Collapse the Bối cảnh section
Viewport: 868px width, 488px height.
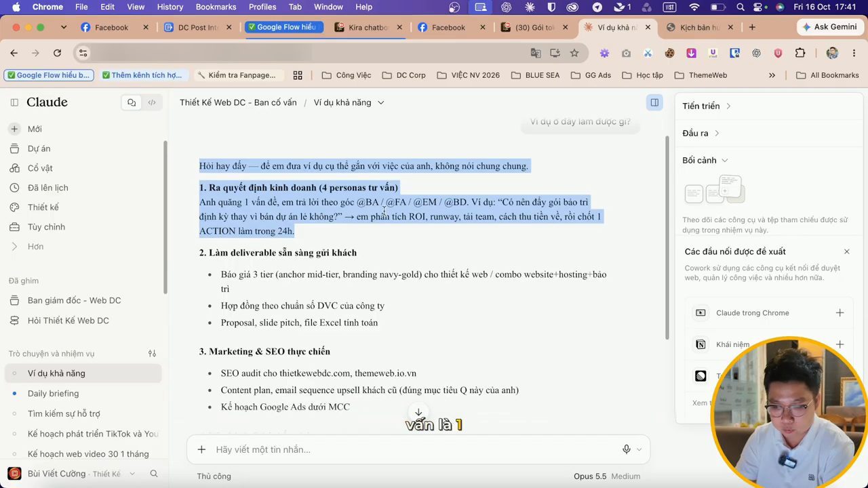[x=705, y=160]
